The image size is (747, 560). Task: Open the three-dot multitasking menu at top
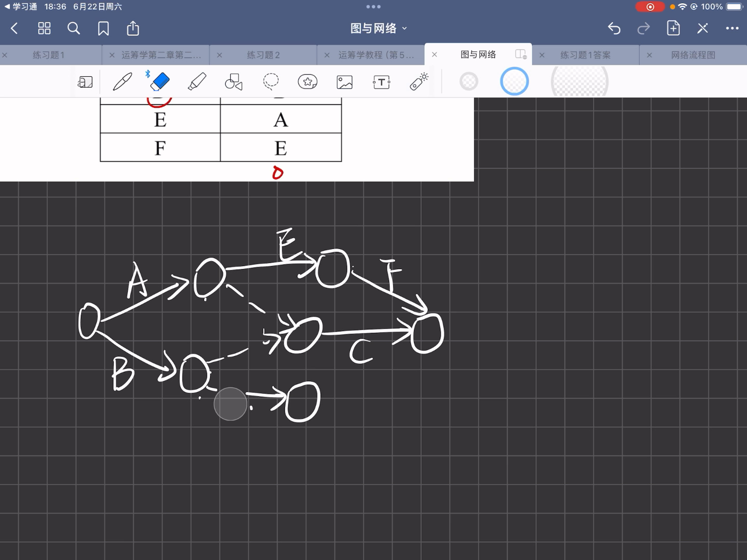[x=374, y=7]
